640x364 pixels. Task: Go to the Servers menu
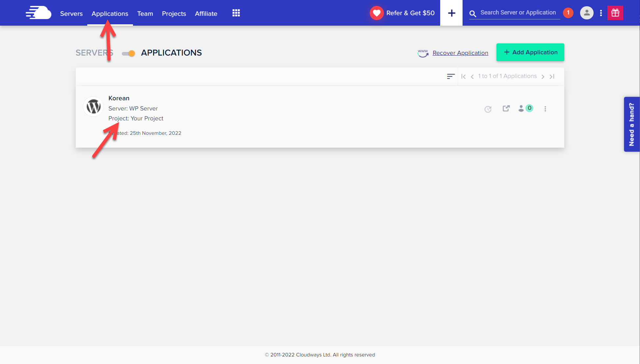(71, 13)
